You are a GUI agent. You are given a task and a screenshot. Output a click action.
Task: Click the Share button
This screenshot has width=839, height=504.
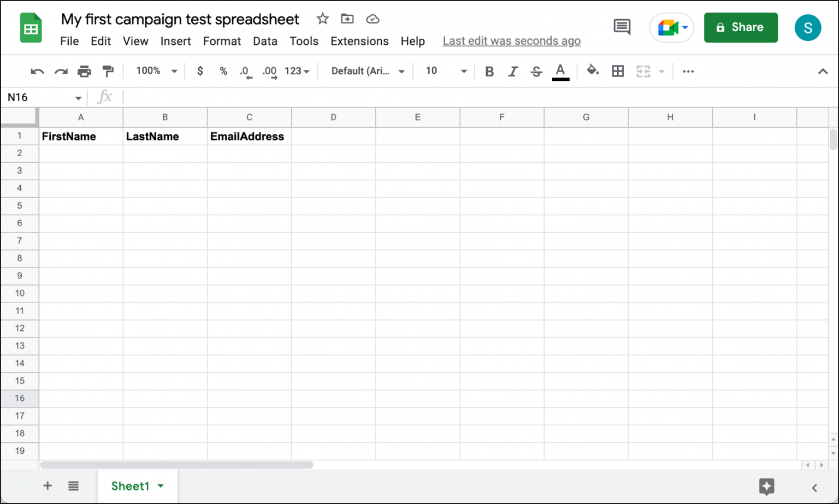click(x=741, y=27)
